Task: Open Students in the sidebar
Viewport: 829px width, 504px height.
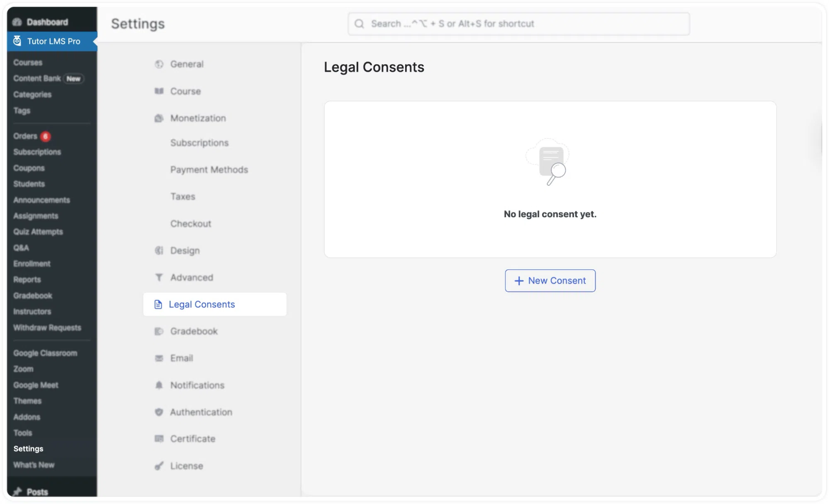Action: (29, 184)
